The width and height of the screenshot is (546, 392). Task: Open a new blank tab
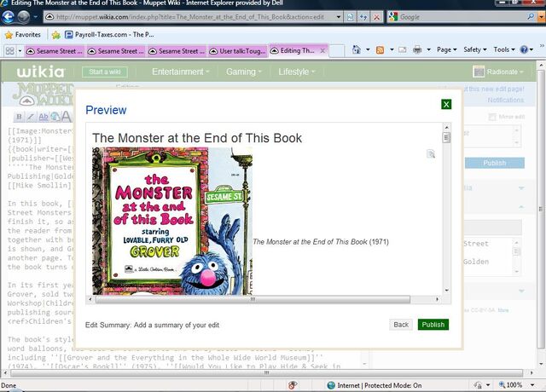click(x=337, y=51)
